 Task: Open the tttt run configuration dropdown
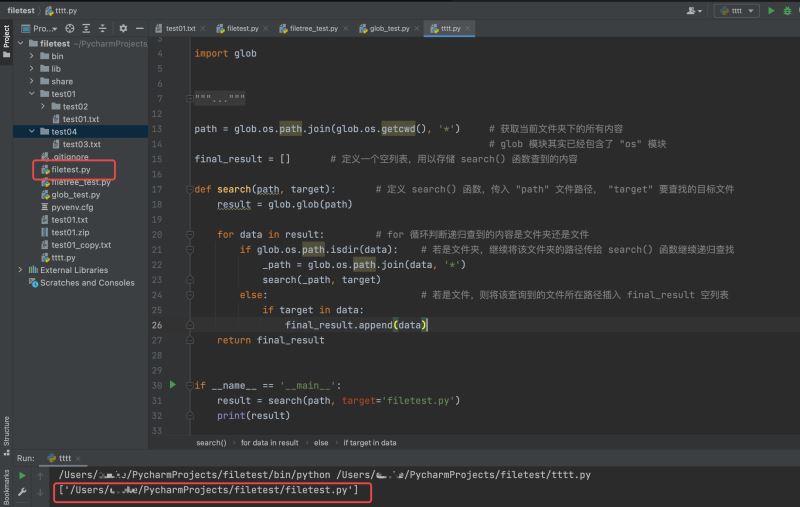coord(737,10)
